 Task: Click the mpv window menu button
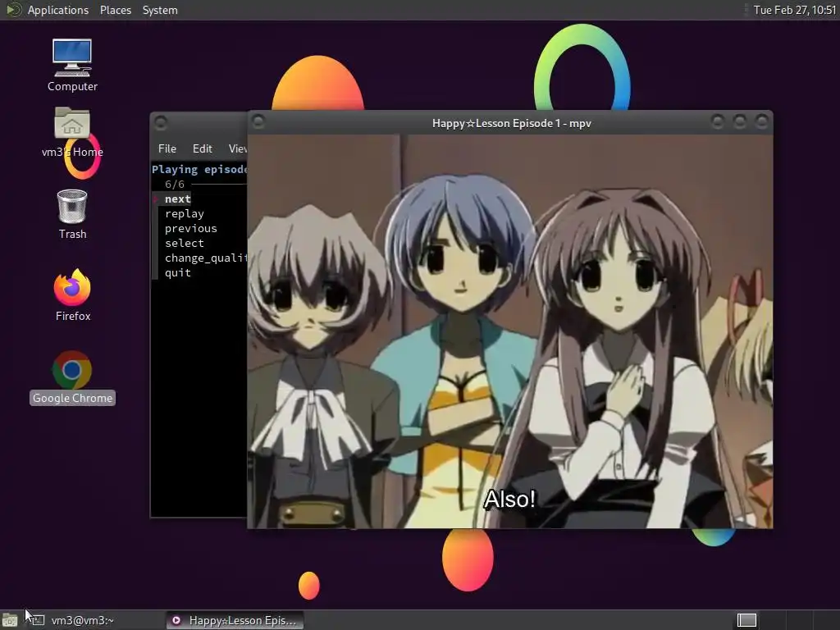(258, 121)
